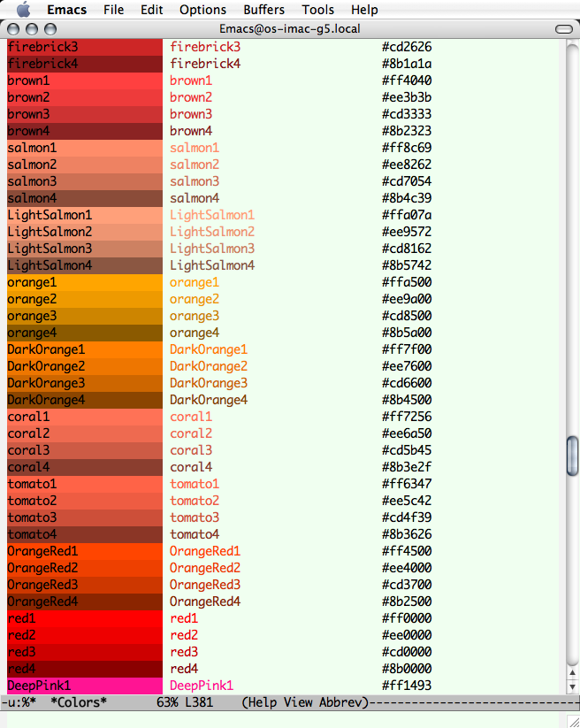580x728 pixels.
Task: Click the red1 color swatch
Action: (85, 618)
